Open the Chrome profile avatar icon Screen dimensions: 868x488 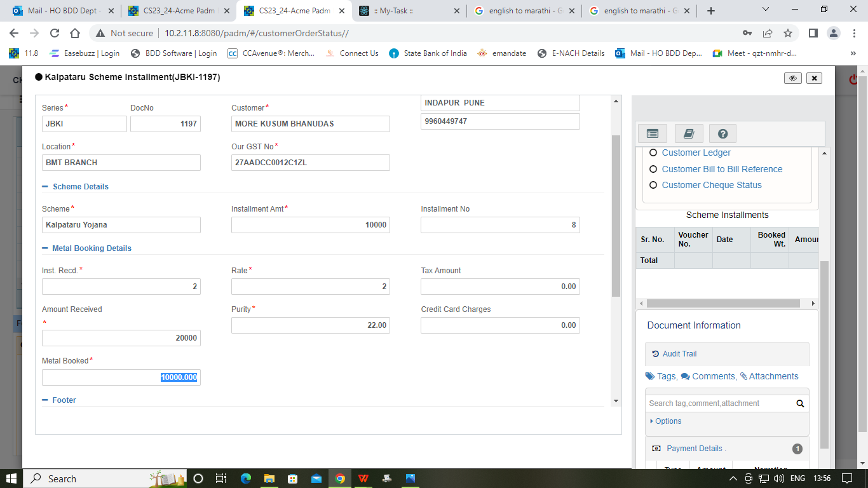[834, 33]
